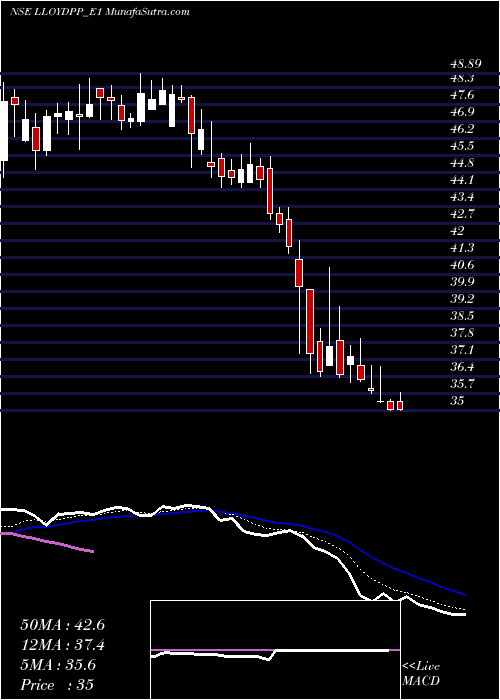Click the 43.4 price axis label

(x=462, y=197)
